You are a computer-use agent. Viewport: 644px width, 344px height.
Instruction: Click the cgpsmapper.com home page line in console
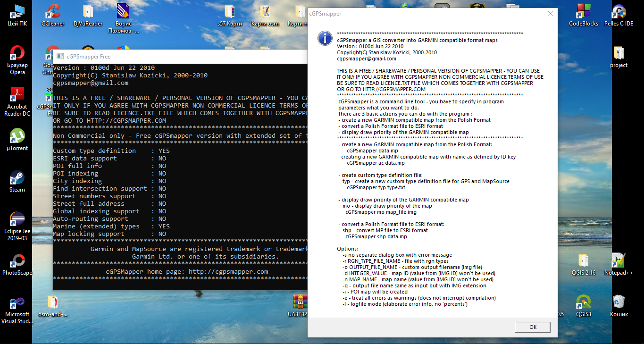(187, 272)
